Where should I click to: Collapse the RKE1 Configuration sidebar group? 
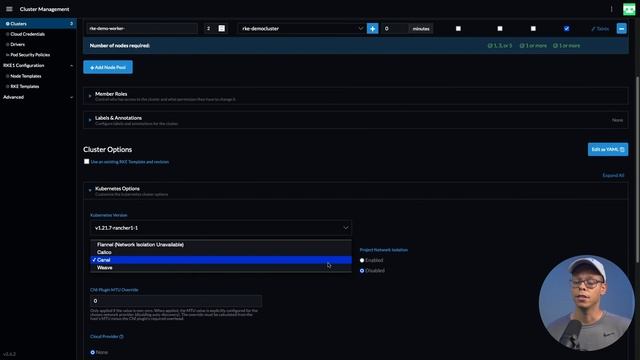72,65
